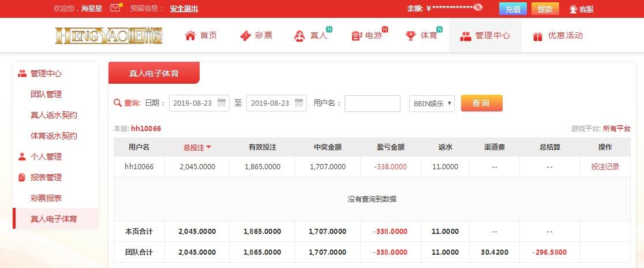Click the management center people icon
Screen dimensions: 644x268
[x=465, y=36]
